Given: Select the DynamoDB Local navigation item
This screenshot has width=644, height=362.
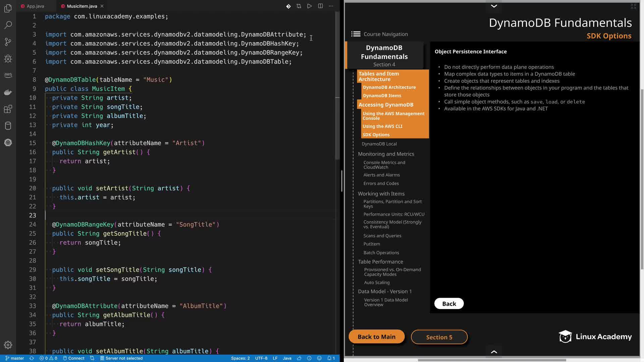Looking at the screenshot, I should click(x=379, y=144).
